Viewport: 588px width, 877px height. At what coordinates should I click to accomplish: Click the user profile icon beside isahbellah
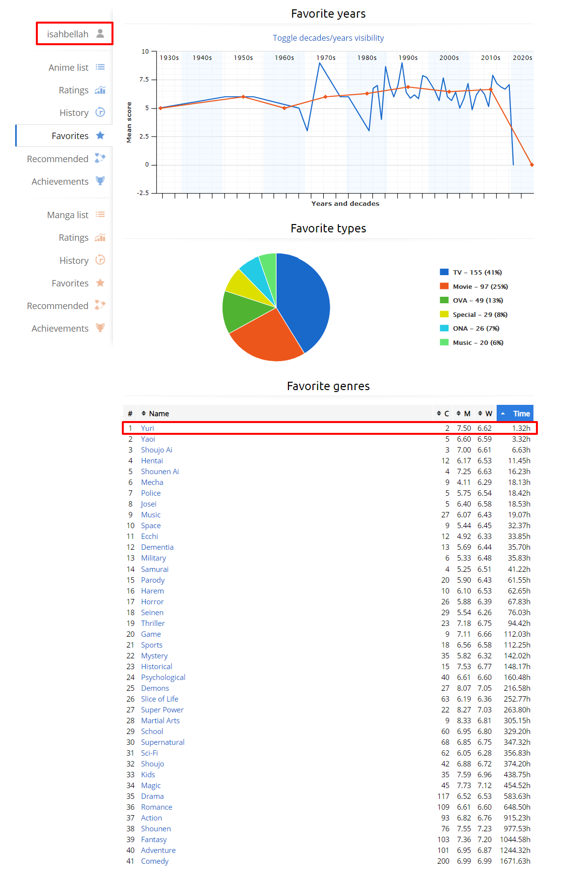coord(100,33)
